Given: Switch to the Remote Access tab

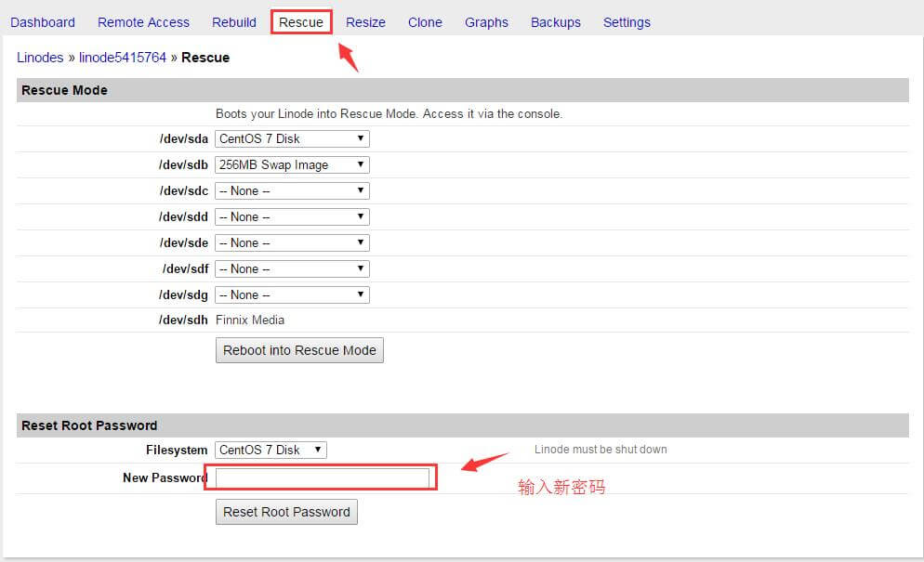Looking at the screenshot, I should pyautogui.click(x=143, y=22).
